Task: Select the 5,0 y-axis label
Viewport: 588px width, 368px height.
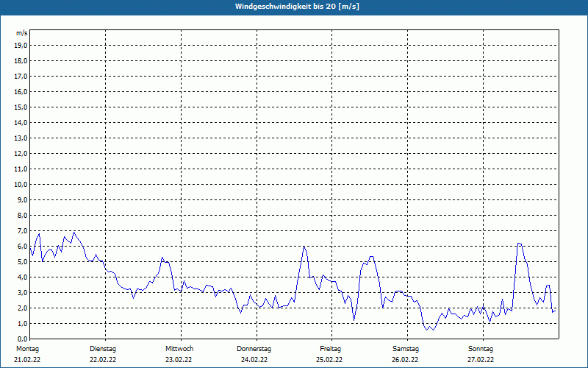Action: click(x=22, y=262)
